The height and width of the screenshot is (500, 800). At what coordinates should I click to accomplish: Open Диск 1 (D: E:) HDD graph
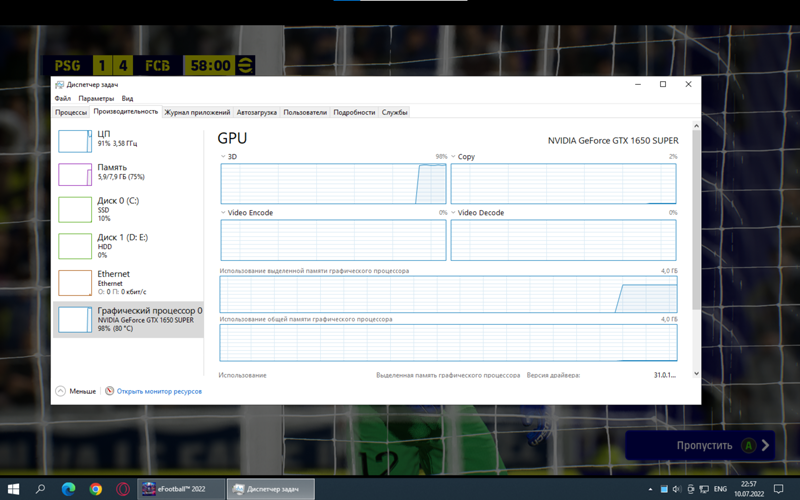click(x=75, y=245)
